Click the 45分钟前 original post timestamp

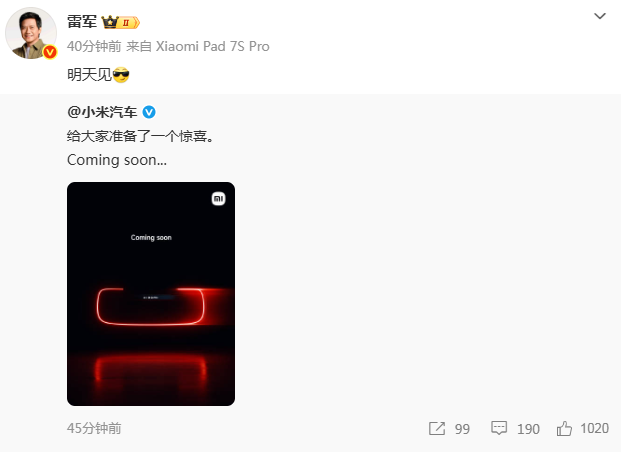(94, 428)
